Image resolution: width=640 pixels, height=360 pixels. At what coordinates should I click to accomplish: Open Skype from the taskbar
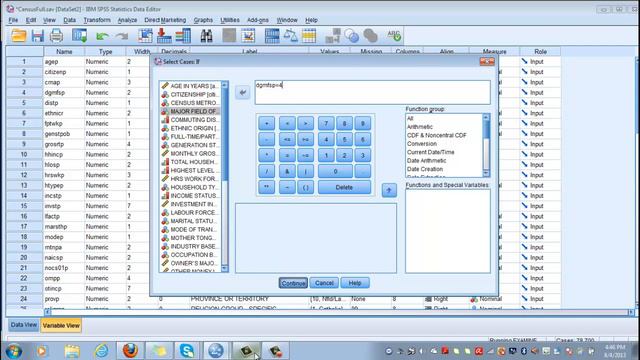pyautogui.click(x=187, y=350)
